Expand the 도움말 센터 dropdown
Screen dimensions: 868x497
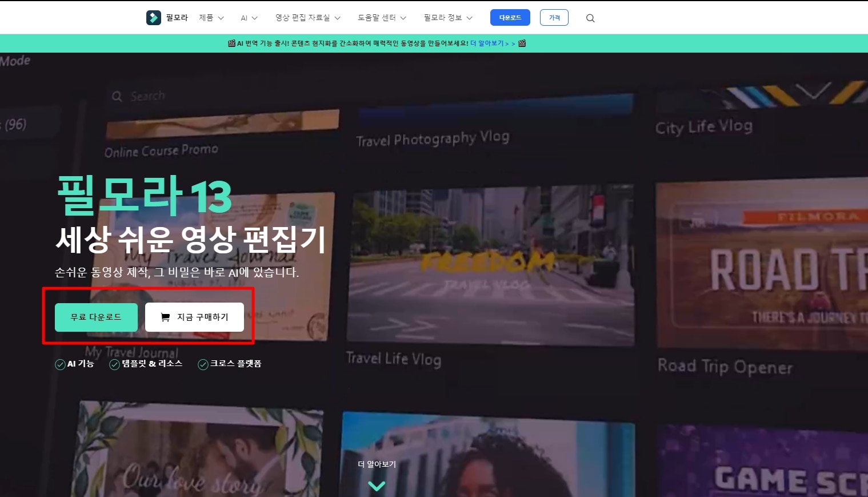coord(382,18)
